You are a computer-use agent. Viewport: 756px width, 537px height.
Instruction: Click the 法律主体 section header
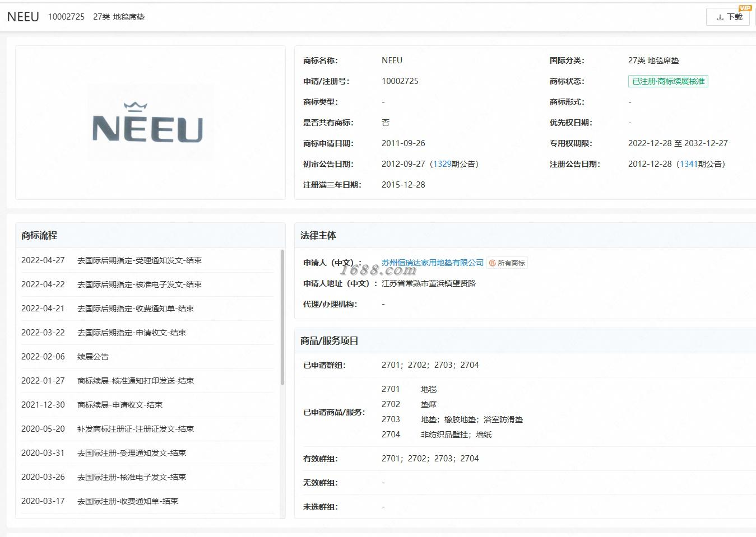(318, 236)
